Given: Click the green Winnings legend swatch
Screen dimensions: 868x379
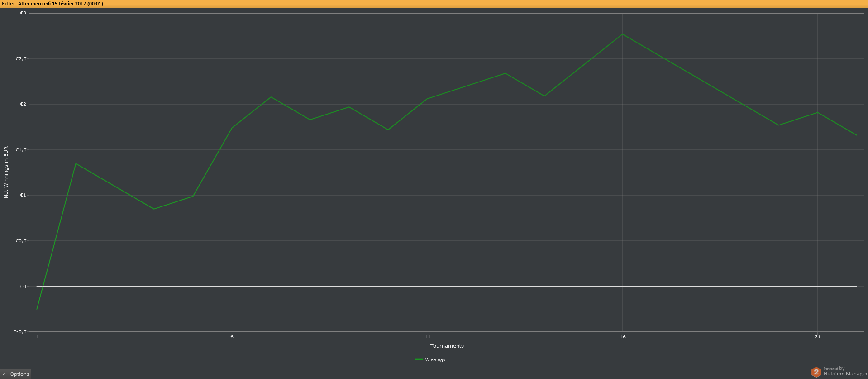Looking at the screenshot, I should pos(419,360).
